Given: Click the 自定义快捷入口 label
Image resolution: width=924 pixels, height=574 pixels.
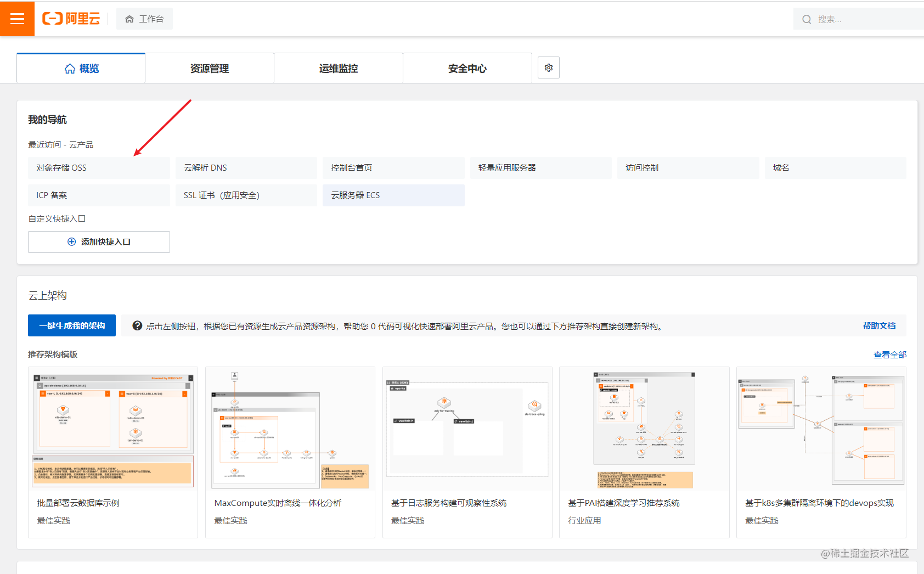Looking at the screenshot, I should [57, 218].
